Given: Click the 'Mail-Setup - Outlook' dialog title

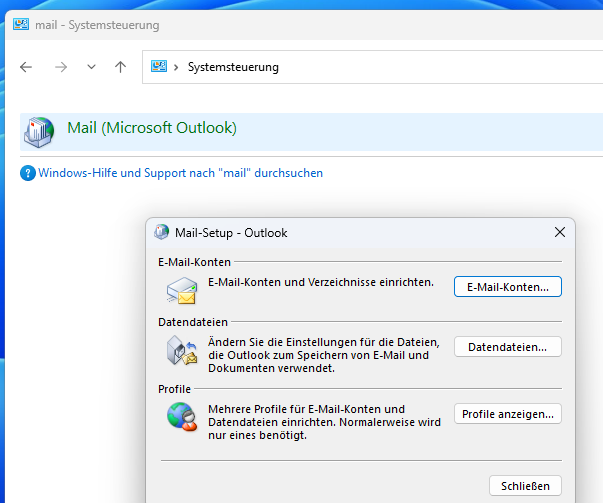Looking at the screenshot, I should point(231,233).
